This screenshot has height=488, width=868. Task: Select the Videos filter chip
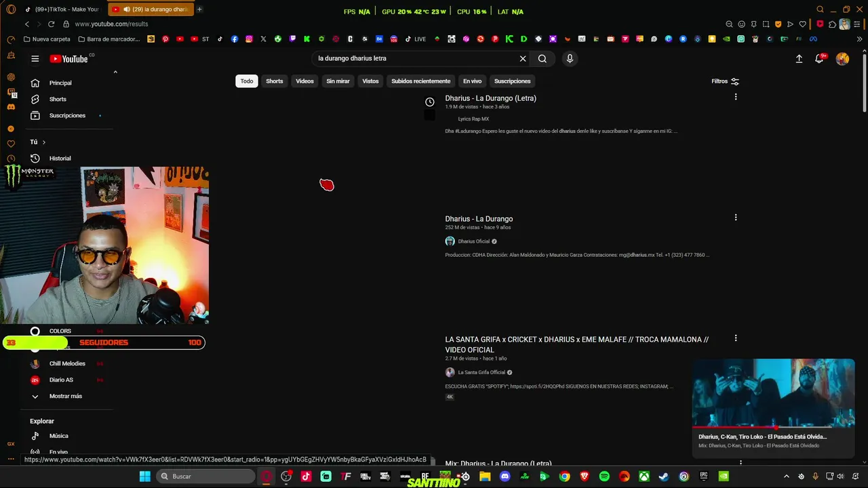[x=304, y=81]
